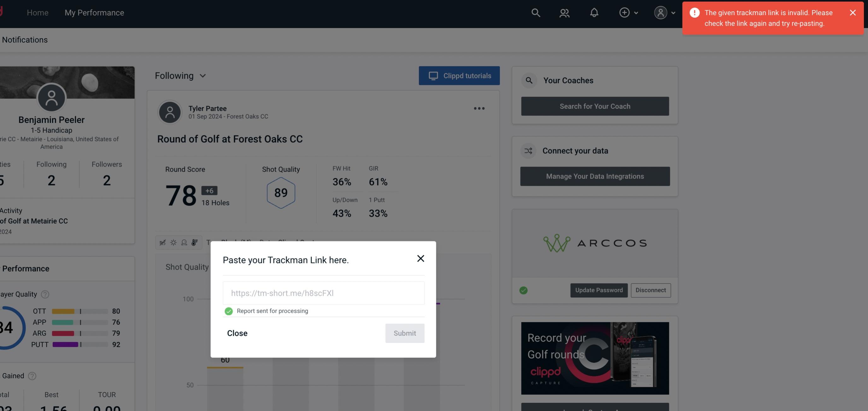Click the add/plus icon in top bar
The height and width of the screenshot is (411, 868).
pyautogui.click(x=625, y=12)
